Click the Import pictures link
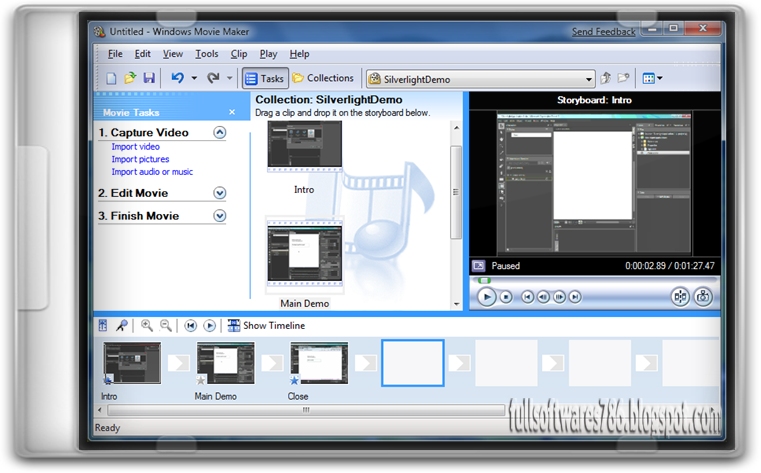761x473 pixels. (x=140, y=159)
